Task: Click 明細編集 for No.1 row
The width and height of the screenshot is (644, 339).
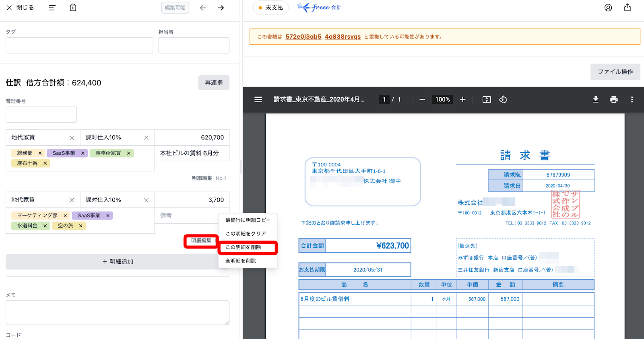Action: click(202, 178)
